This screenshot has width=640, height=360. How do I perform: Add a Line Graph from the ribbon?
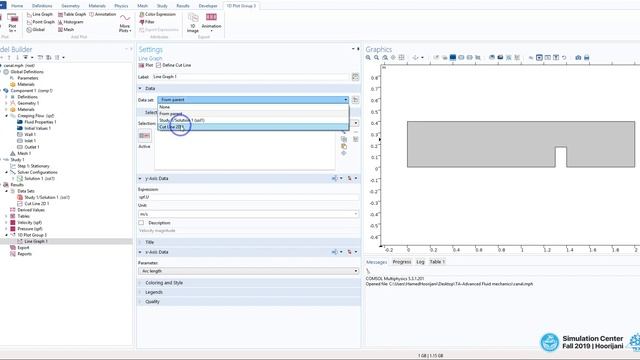point(40,14)
